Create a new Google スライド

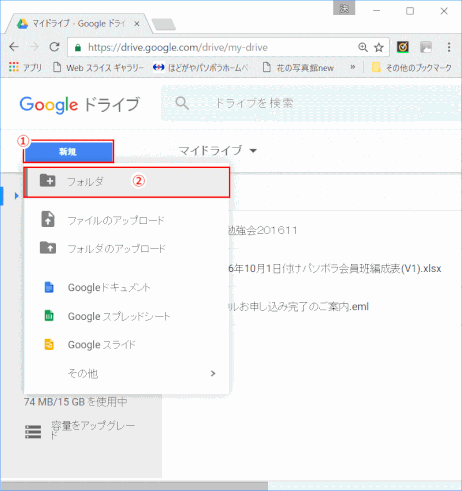pos(102,344)
